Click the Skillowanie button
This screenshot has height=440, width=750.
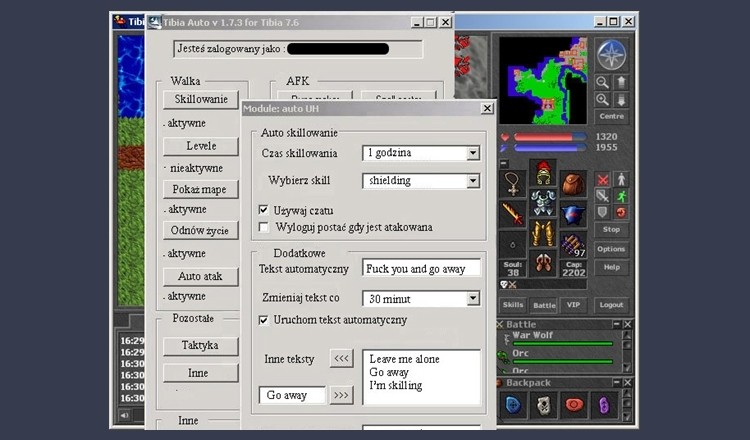tap(201, 99)
